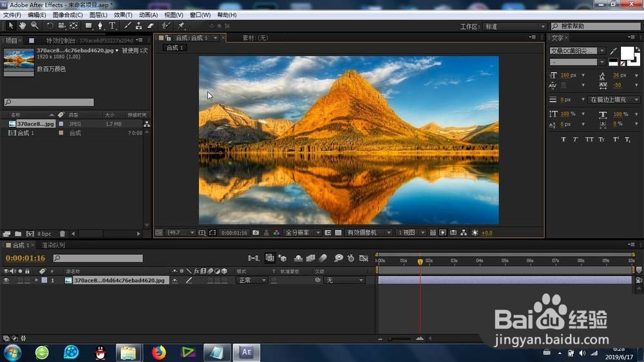Screen dimensions: 644x362
Task: Select the Hand tool
Action: (x=23, y=26)
